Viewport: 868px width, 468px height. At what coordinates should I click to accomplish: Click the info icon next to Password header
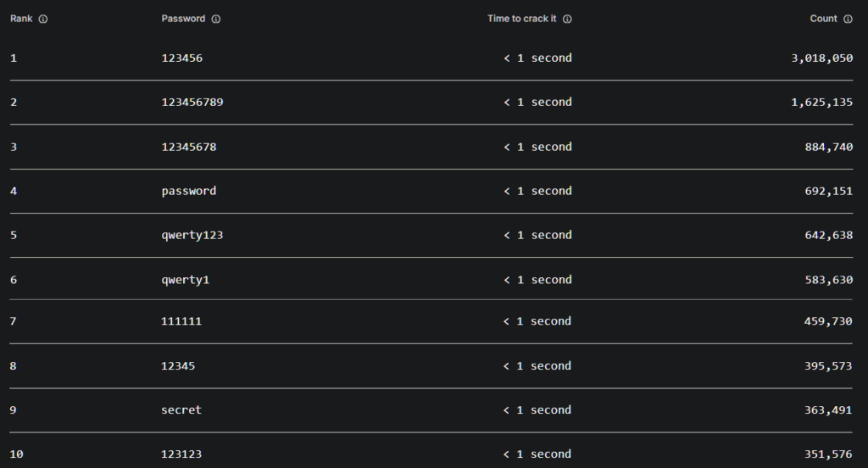click(x=216, y=19)
